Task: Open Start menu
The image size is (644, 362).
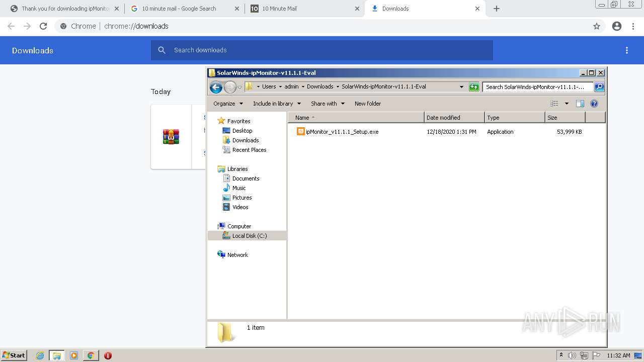Action: 14,355
